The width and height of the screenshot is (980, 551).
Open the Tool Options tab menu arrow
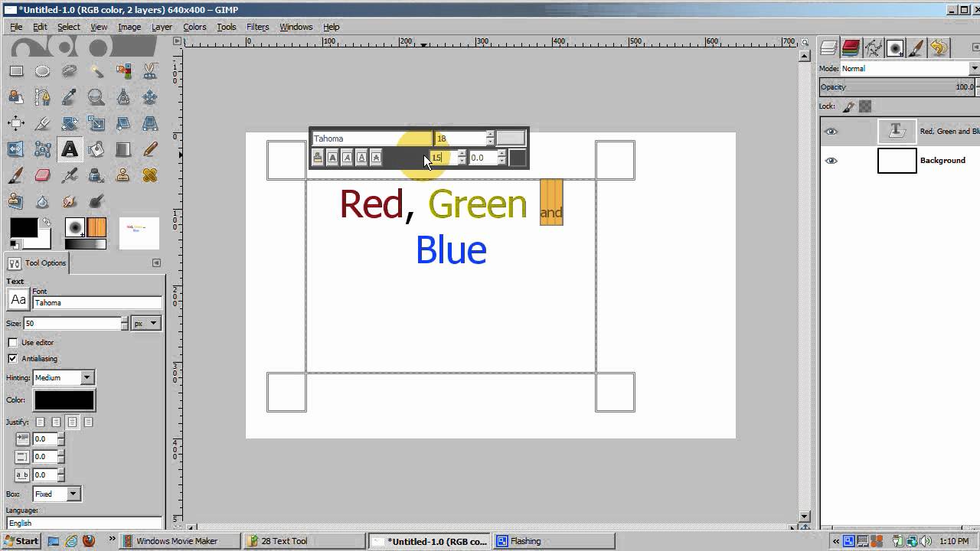pyautogui.click(x=156, y=262)
